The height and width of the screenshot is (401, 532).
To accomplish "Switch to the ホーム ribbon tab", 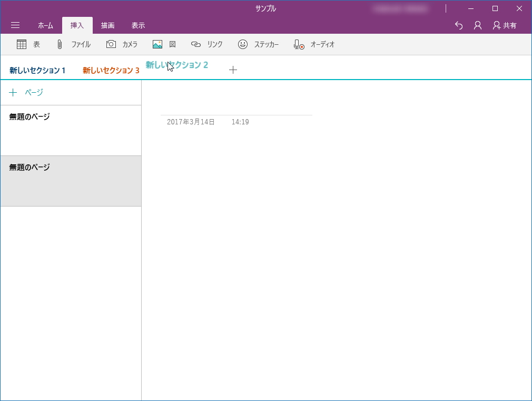I will [45, 25].
